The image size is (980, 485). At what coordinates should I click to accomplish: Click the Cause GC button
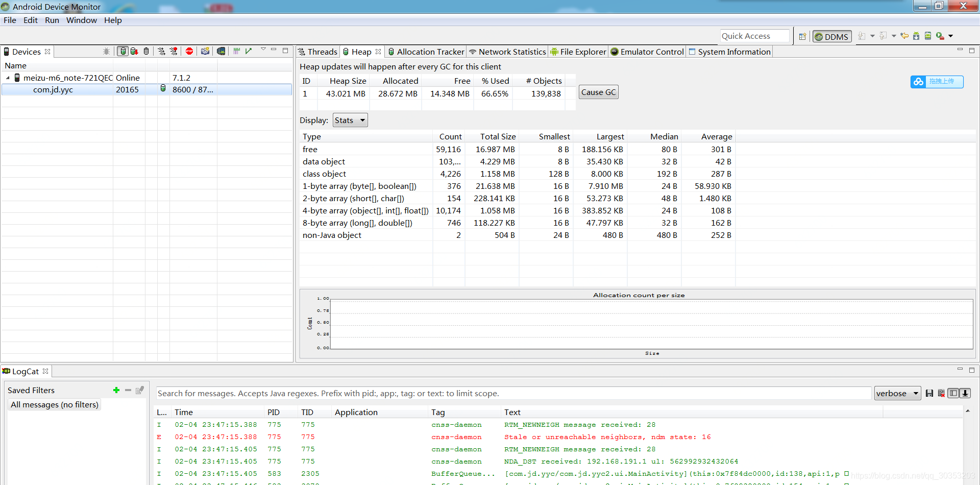coord(599,92)
